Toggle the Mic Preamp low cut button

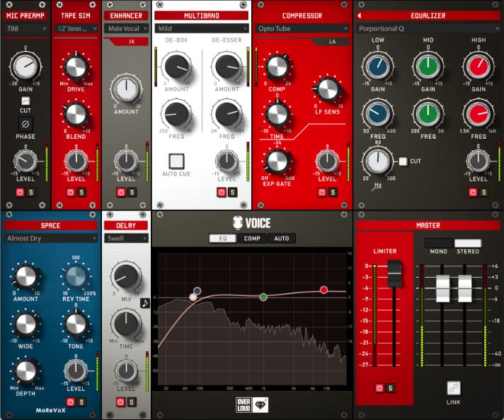pos(25,101)
